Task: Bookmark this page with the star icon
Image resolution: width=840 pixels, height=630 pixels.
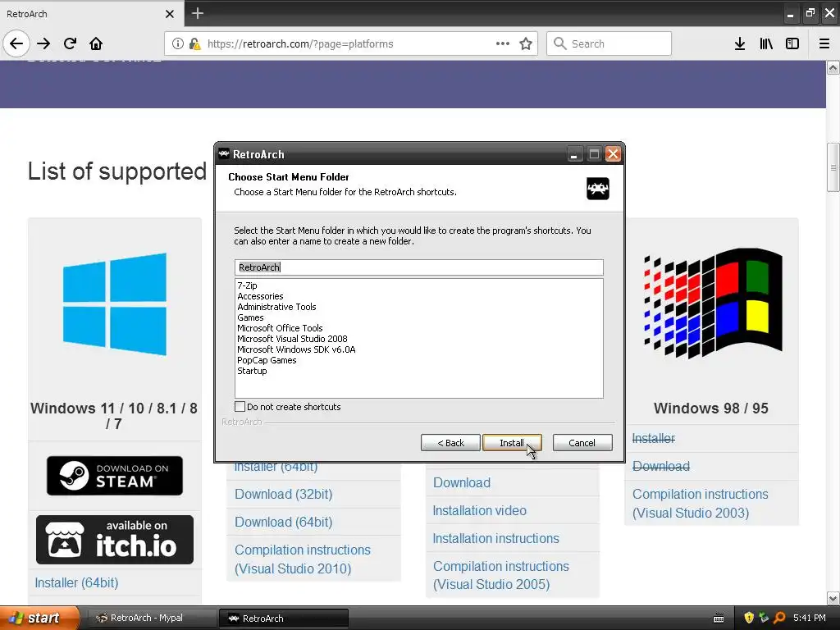Action: click(x=526, y=43)
